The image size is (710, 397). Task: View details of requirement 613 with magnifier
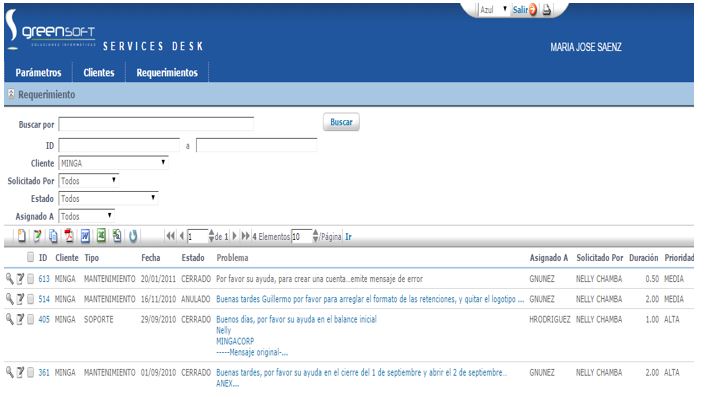pyautogui.click(x=9, y=278)
